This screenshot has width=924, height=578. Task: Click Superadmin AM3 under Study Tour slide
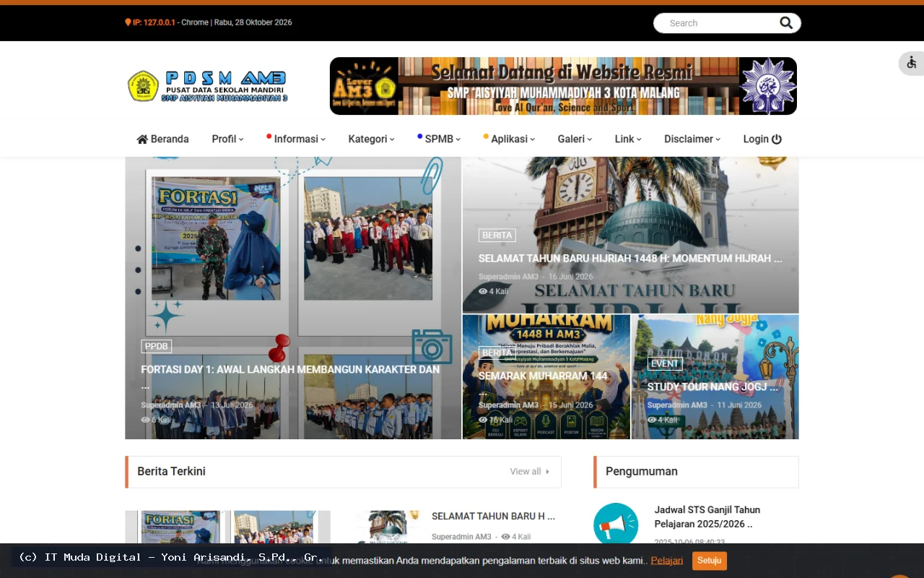677,405
